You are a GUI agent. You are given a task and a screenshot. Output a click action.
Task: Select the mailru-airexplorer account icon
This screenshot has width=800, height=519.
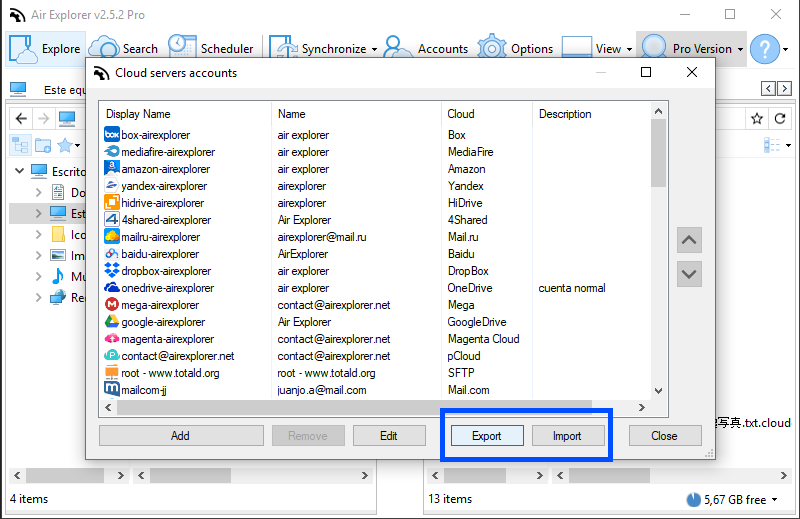[112, 237]
